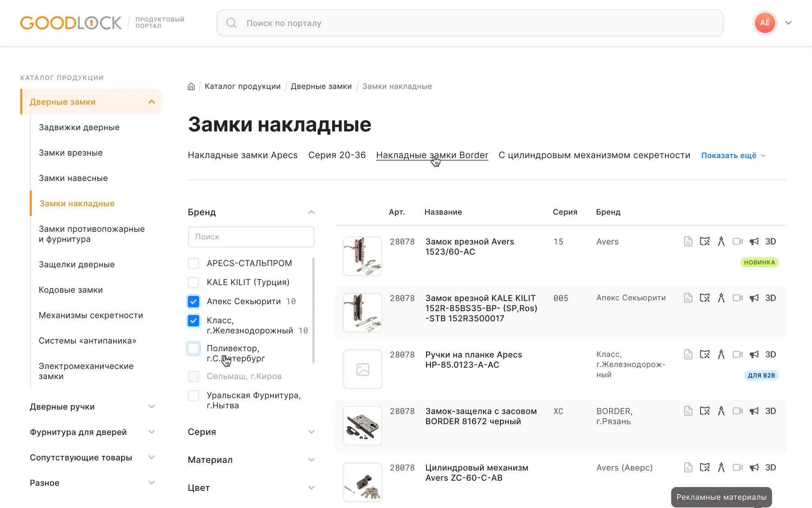Image resolution: width=812 pixels, height=508 pixels.
Task: Uncheck the Апекс Секьюрити brand checkbox
Action: (x=194, y=301)
